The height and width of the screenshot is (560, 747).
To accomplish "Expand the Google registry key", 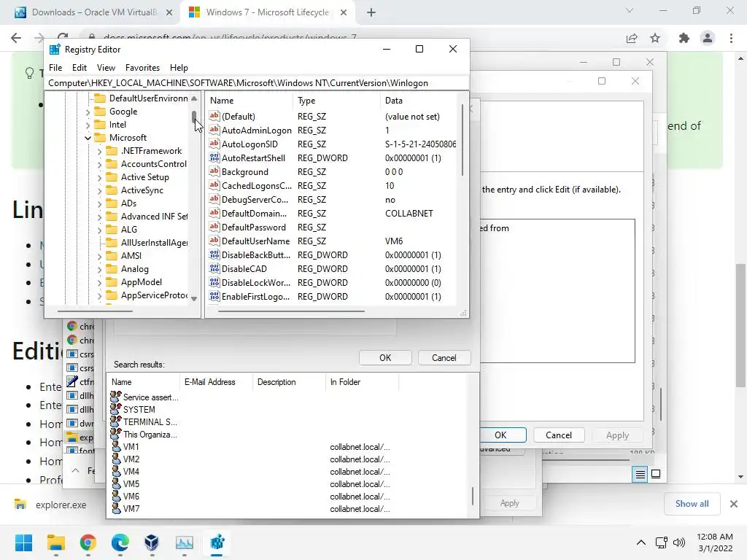I will tap(88, 112).
